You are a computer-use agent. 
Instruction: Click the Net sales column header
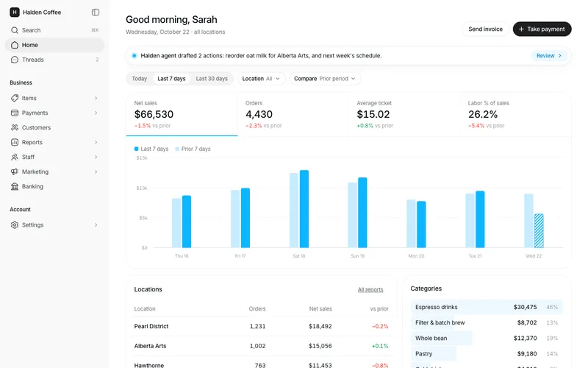(320, 308)
